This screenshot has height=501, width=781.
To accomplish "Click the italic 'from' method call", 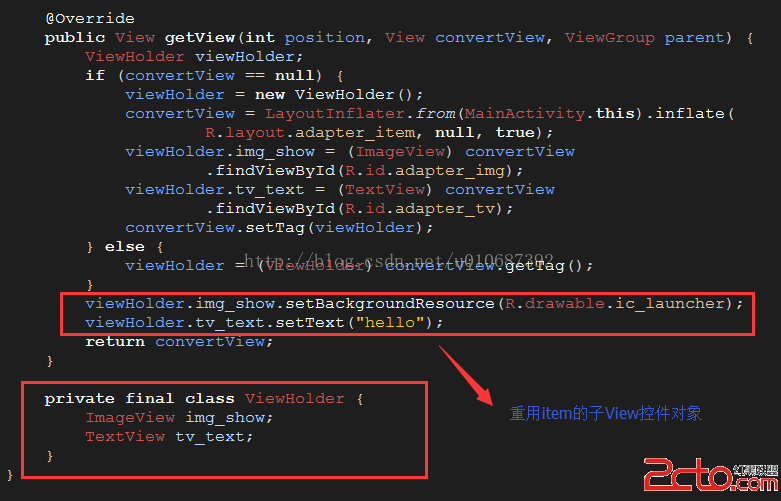I will click(435, 114).
